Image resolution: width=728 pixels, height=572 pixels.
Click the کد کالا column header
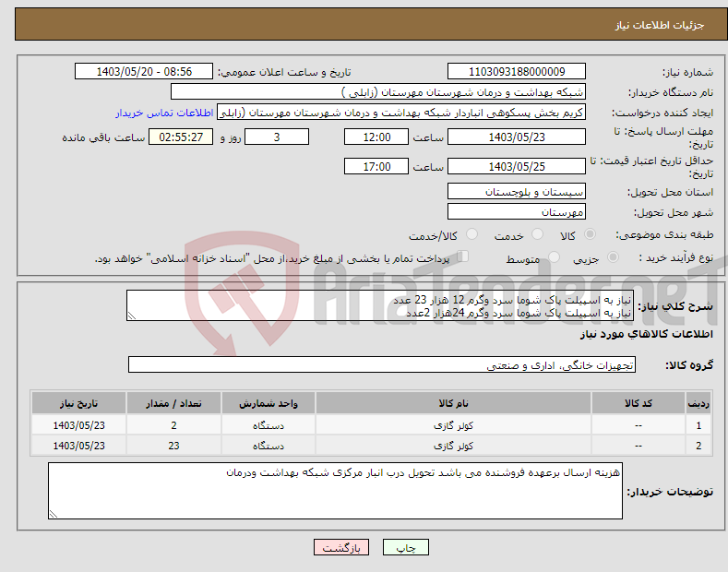[x=638, y=403]
